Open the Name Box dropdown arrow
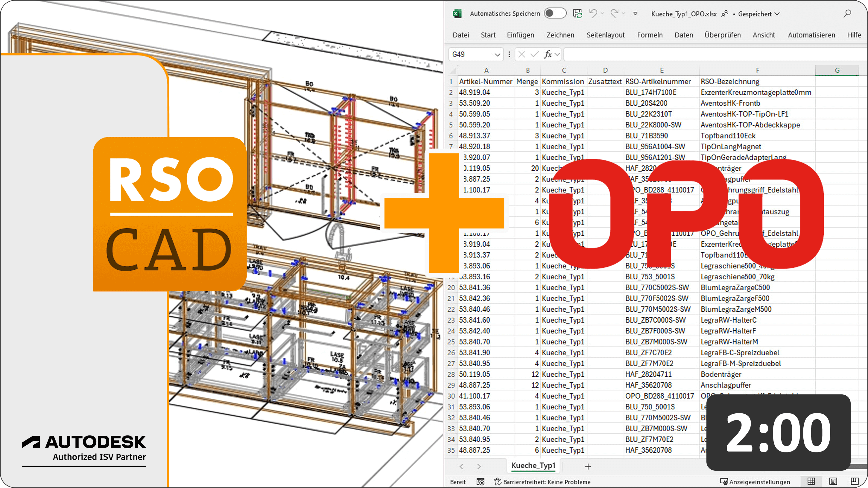 497,54
